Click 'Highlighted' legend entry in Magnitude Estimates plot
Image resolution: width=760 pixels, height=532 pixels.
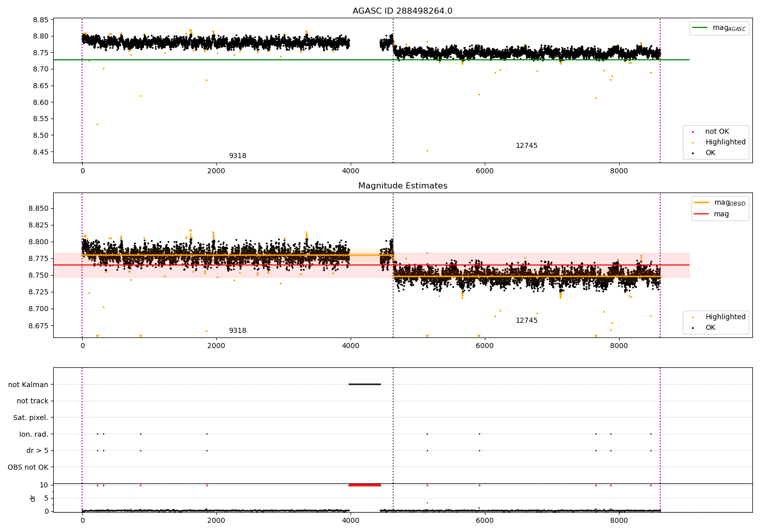[x=720, y=317]
